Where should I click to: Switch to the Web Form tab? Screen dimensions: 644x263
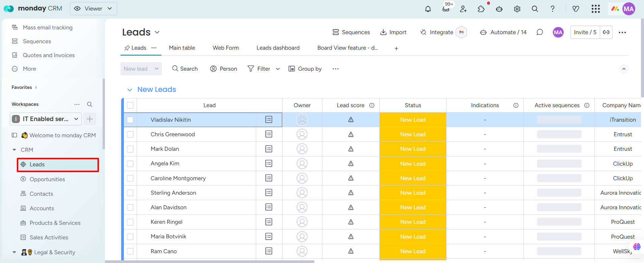click(226, 48)
